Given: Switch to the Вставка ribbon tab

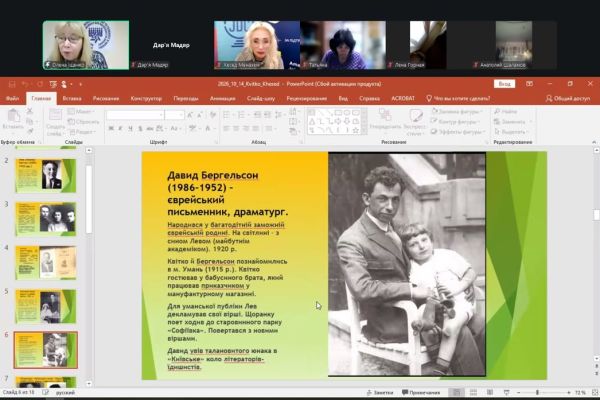Looking at the screenshot, I should click(x=72, y=98).
